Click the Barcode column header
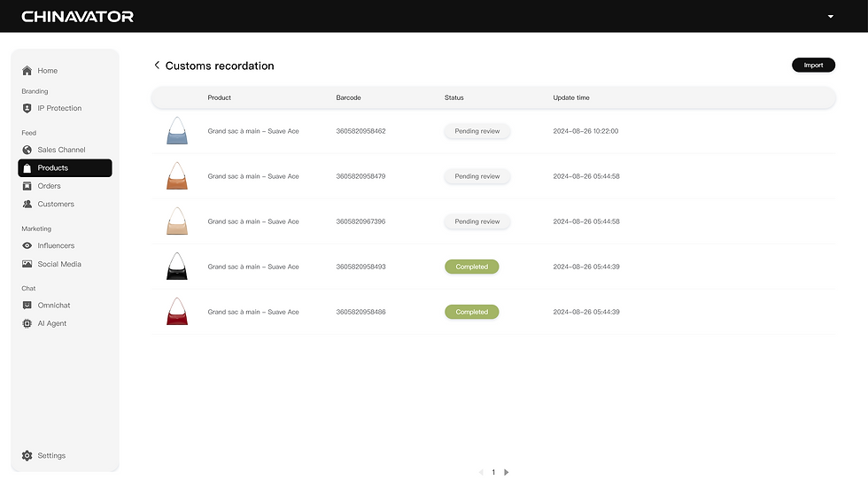Image resolution: width=868 pixels, height=488 pixels. (348, 97)
